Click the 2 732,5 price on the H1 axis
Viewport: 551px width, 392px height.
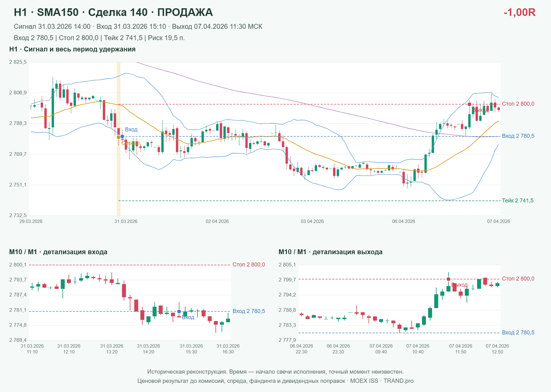click(18, 216)
